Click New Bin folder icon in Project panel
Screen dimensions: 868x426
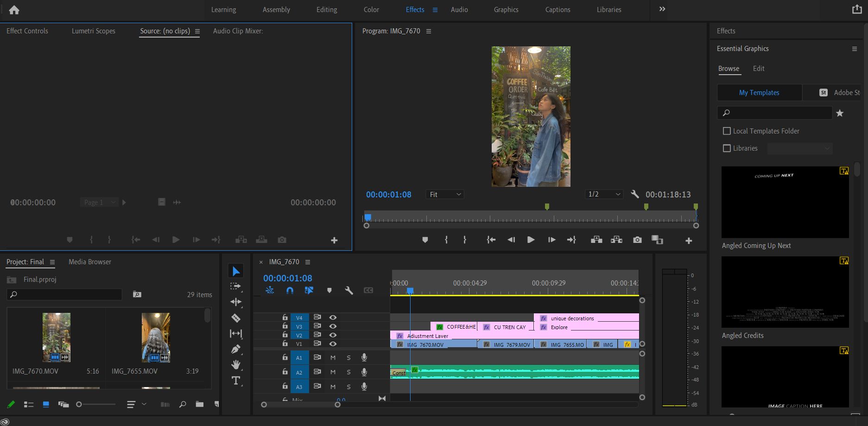tap(200, 404)
